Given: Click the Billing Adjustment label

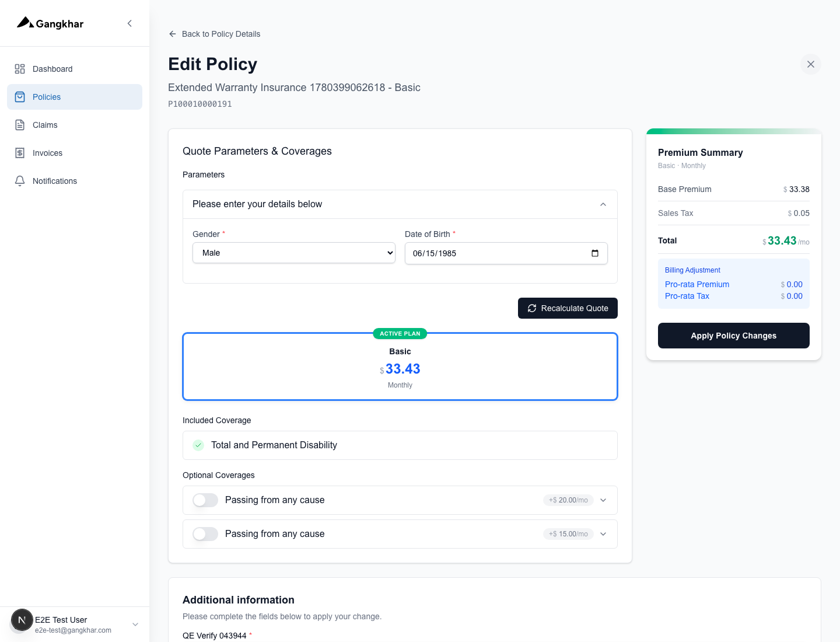Looking at the screenshot, I should coord(692,270).
